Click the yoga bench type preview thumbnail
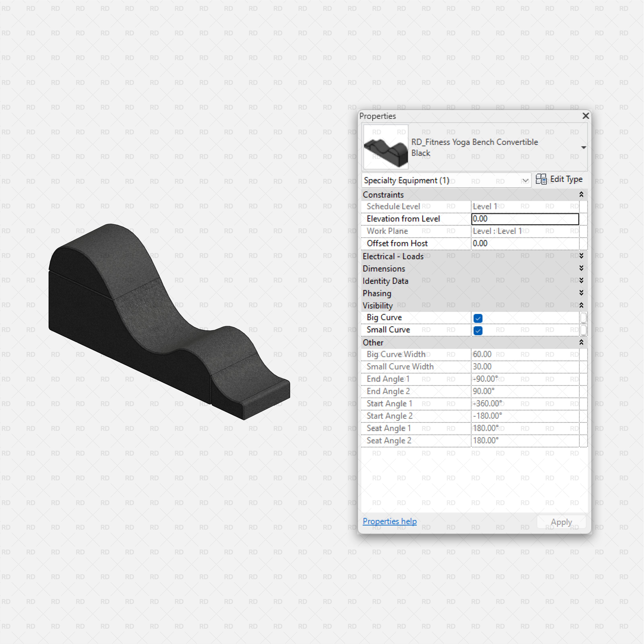This screenshot has height=644, width=644. [386, 147]
